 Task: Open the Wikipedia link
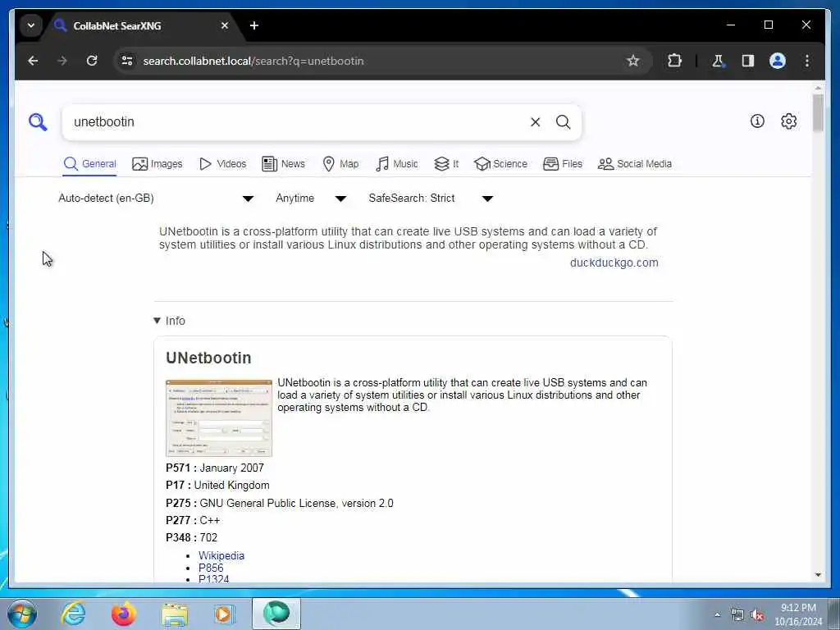[x=221, y=555]
